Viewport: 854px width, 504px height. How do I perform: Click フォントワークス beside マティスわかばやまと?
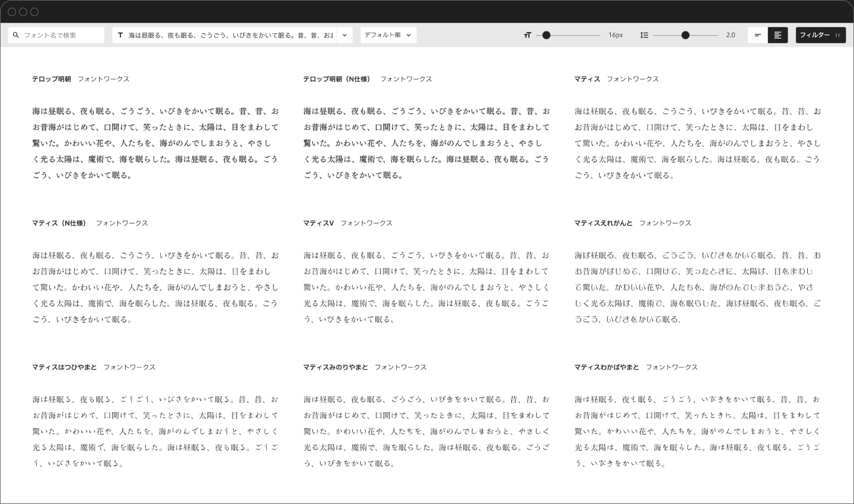coord(671,367)
